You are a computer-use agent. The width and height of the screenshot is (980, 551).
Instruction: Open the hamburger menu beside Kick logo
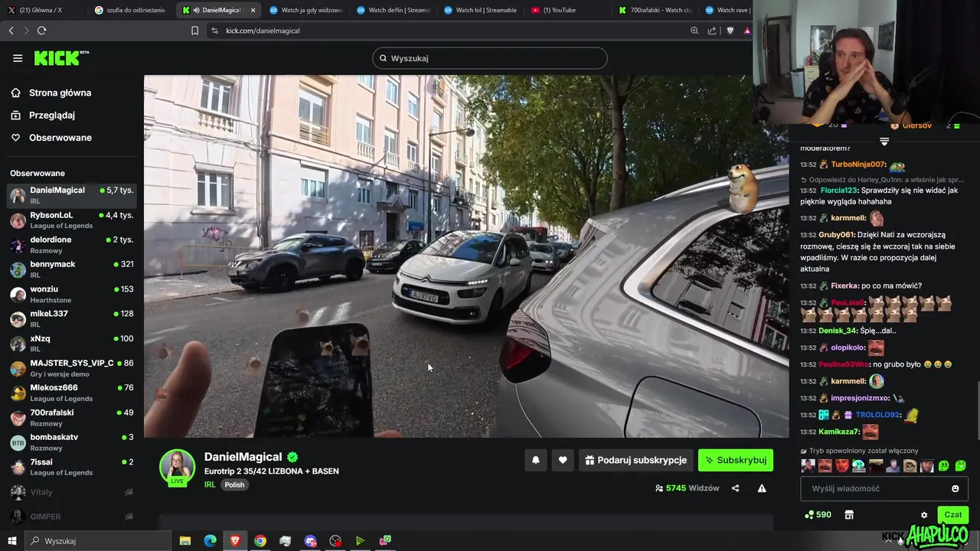point(18,58)
